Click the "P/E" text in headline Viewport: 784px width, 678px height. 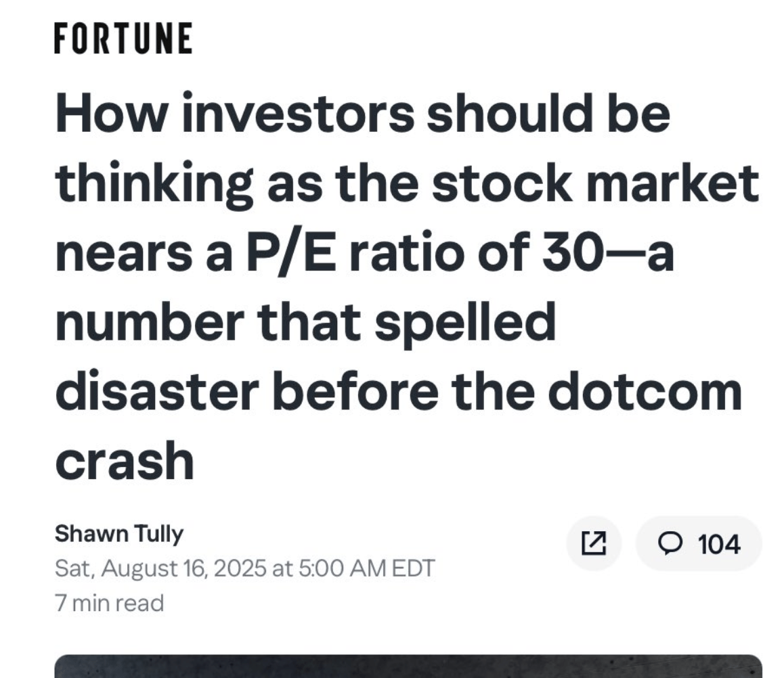(290, 252)
